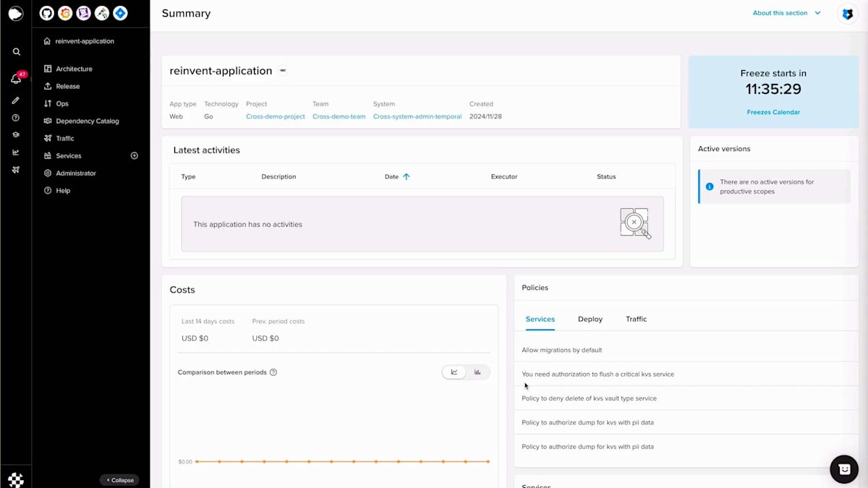The image size is (868, 488).
Task: Click the plus icon beside Services
Action: [134, 155]
